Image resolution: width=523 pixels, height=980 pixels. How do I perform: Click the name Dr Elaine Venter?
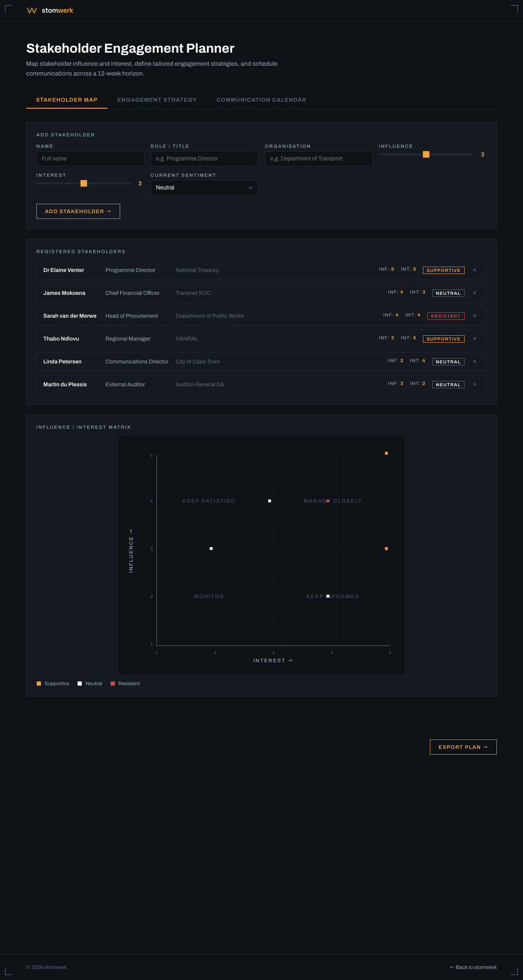(64, 270)
